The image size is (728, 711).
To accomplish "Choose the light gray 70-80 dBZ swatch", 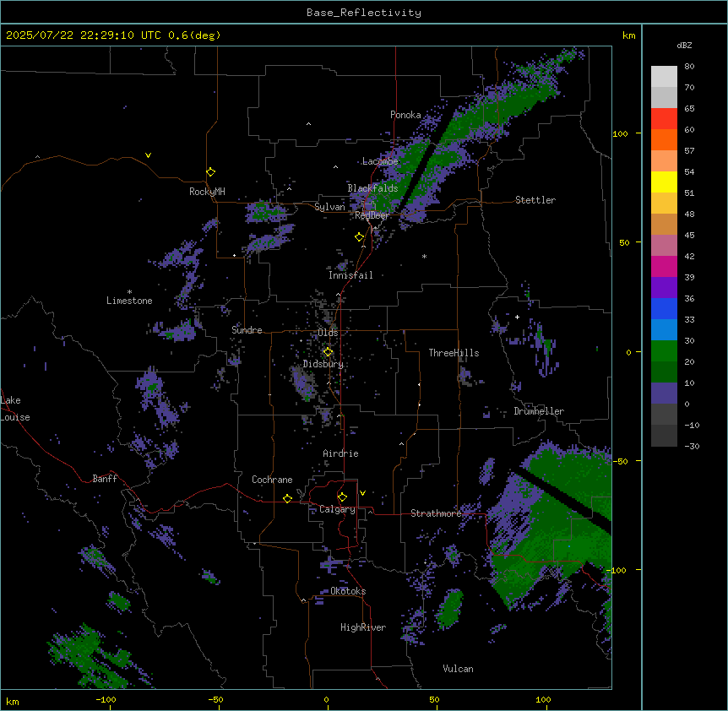I will point(664,76).
